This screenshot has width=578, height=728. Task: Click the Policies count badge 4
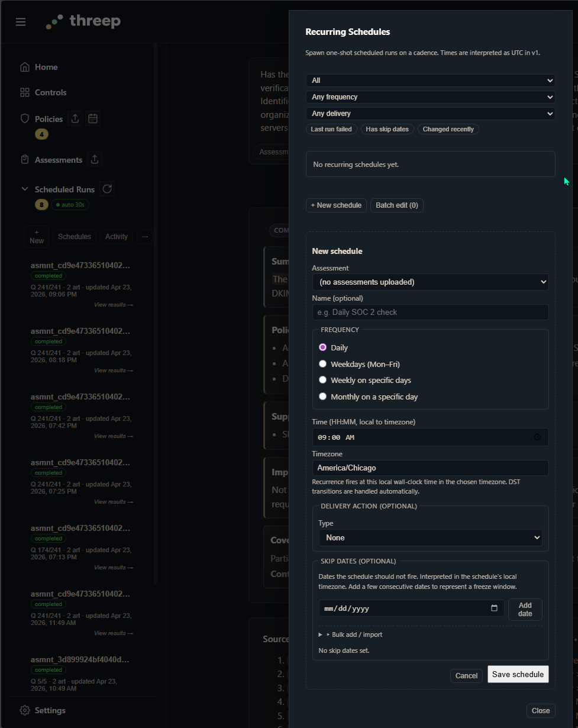point(41,134)
